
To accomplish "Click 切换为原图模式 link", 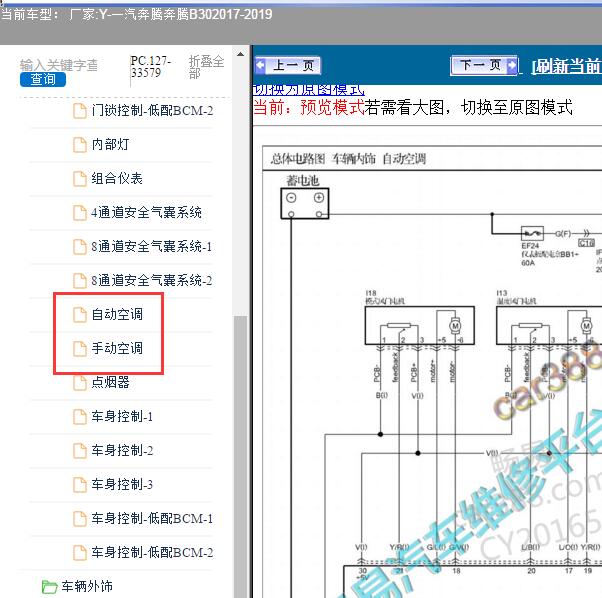I will pos(308,90).
